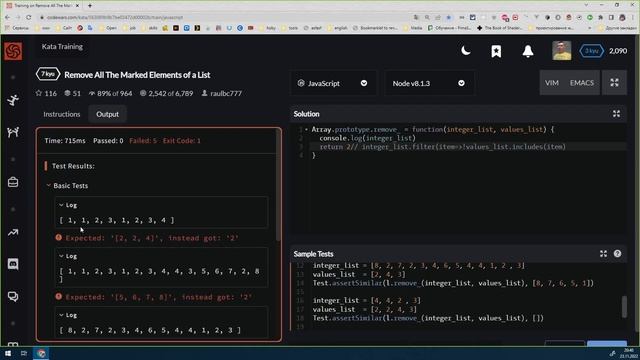Screen dimensions: 640x360
Task: Click the output panel vertical scrollbar
Action: [x=278, y=186]
